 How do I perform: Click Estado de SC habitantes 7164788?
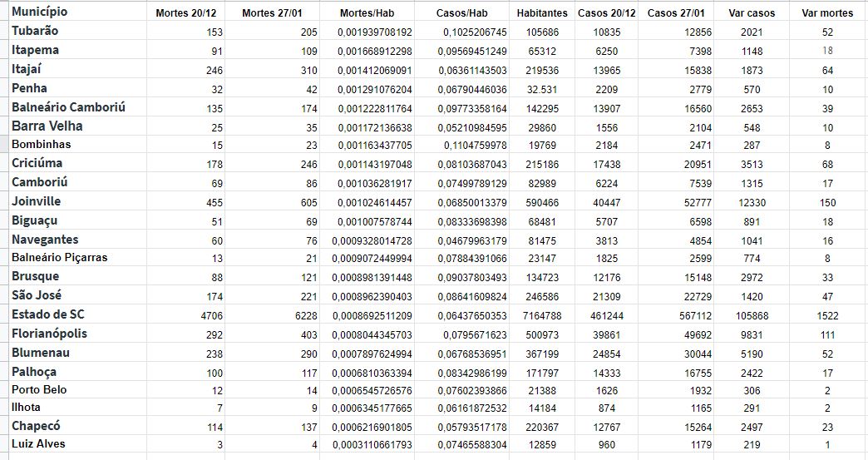[x=542, y=316]
